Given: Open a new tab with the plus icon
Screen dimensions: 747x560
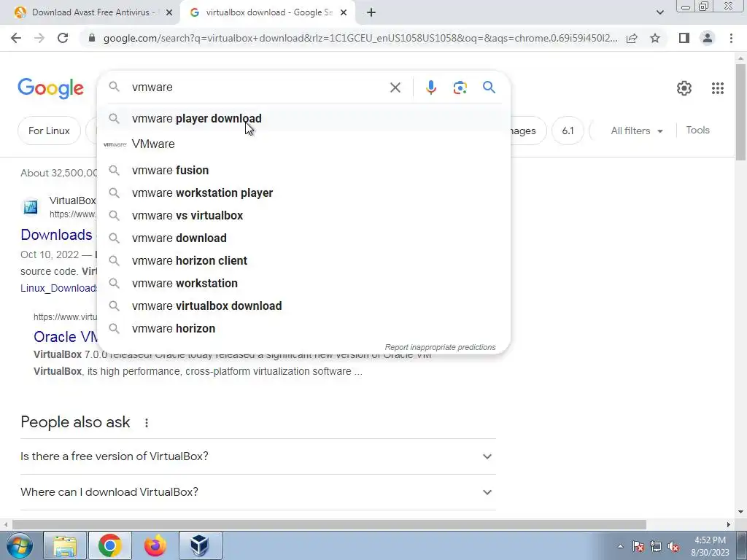Looking at the screenshot, I should click(371, 12).
